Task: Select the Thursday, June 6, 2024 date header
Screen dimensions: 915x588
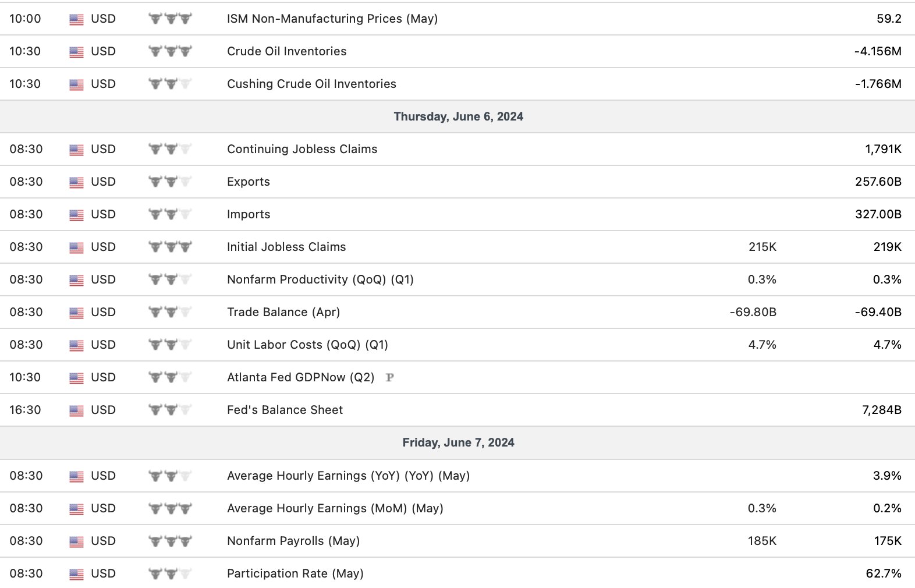Action: click(458, 116)
